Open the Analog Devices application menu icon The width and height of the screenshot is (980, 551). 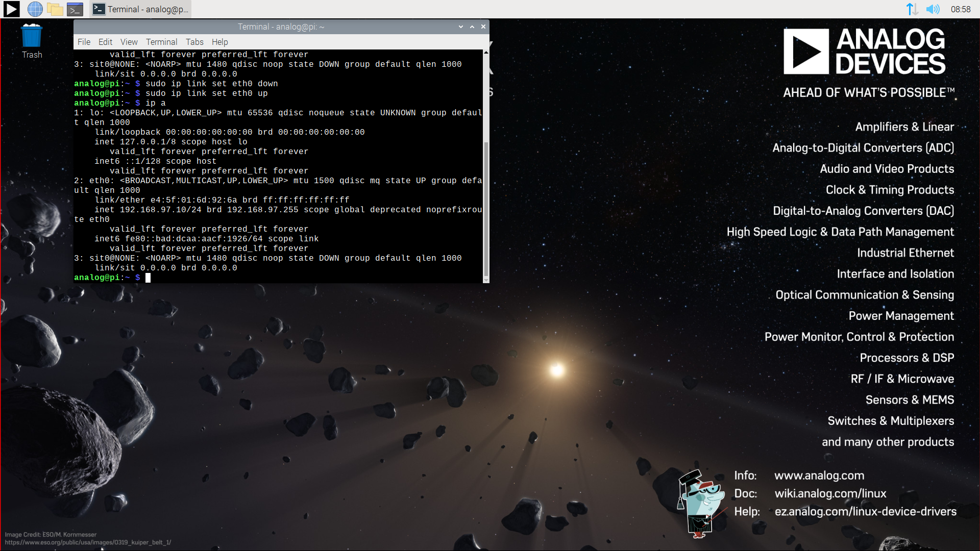point(11,9)
